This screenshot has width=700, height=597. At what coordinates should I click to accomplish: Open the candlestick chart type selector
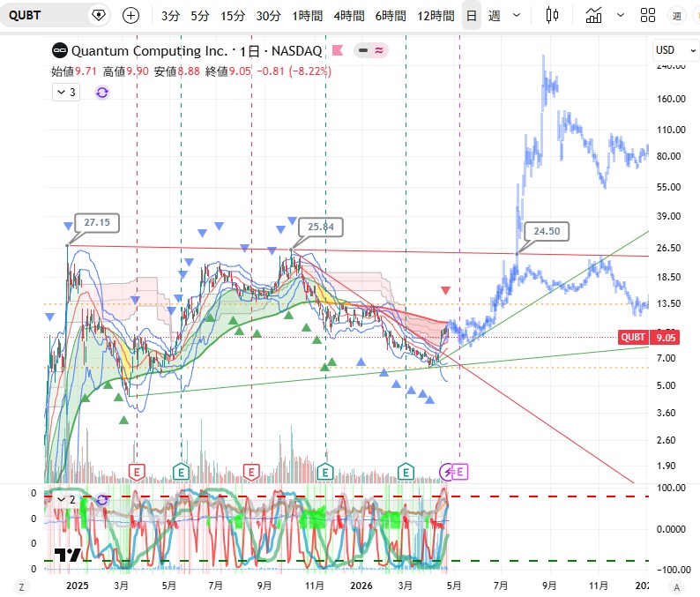(x=552, y=16)
